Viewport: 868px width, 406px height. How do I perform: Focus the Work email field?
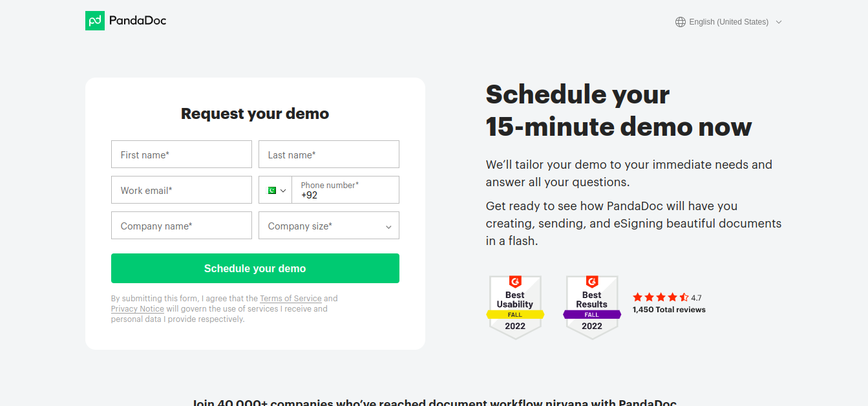click(182, 190)
